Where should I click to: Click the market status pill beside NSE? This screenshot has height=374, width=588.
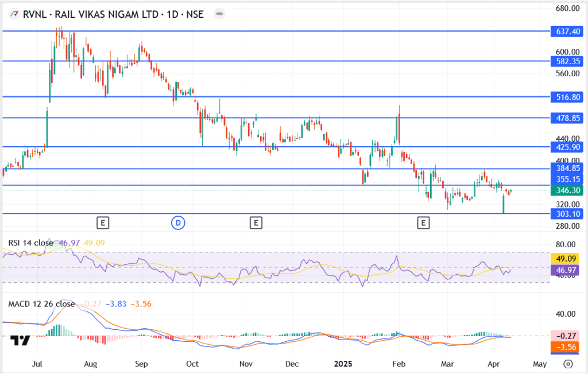[x=220, y=14]
